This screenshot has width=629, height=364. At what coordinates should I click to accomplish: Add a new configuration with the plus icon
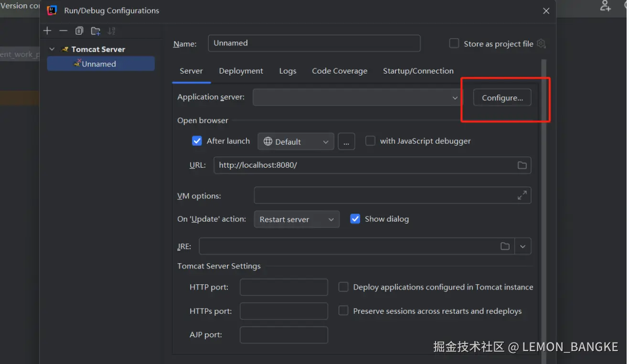pos(47,31)
